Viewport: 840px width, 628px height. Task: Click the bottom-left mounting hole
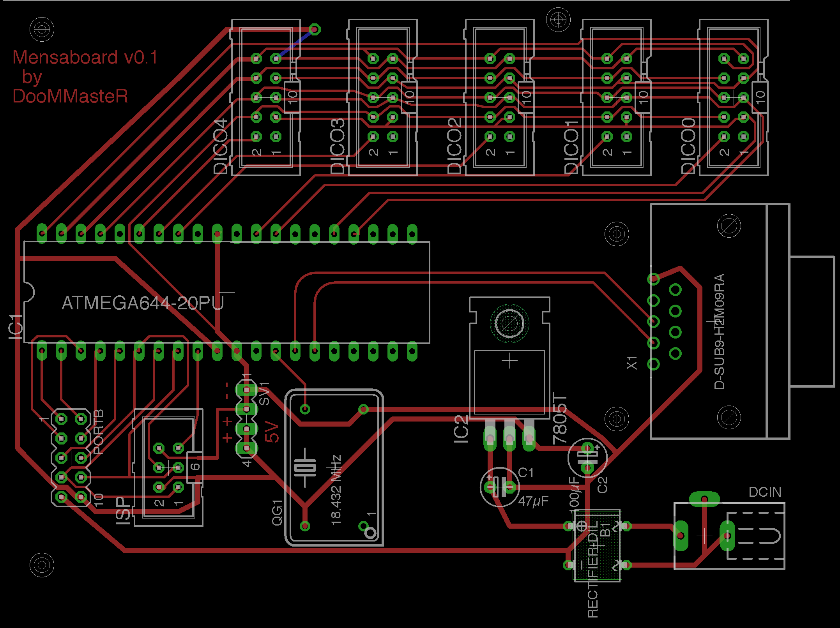(x=42, y=564)
